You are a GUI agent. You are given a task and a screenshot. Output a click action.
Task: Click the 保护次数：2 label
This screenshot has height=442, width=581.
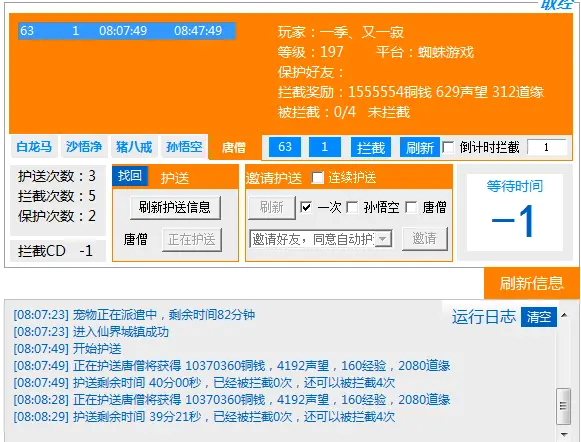tap(57, 216)
